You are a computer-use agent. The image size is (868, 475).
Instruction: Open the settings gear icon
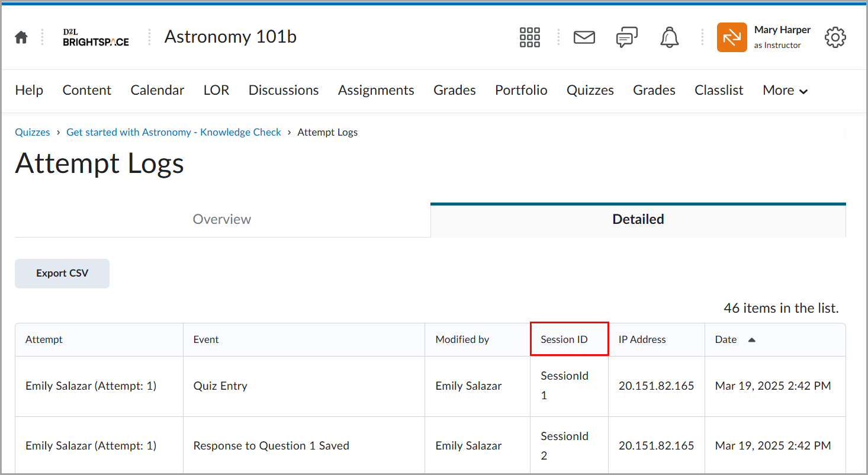pos(835,37)
